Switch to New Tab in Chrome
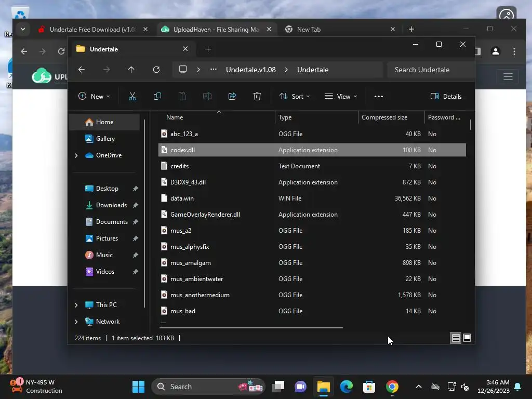 339,30
